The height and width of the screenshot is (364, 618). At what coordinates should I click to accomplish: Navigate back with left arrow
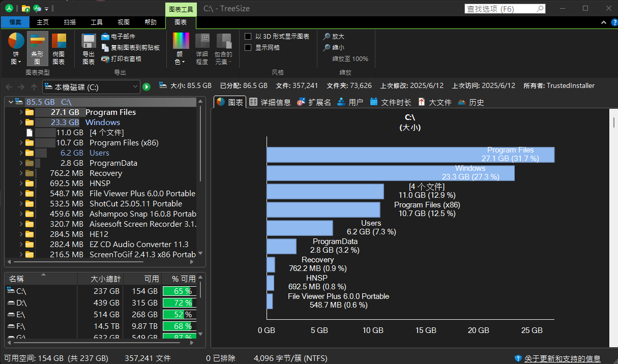pyautogui.click(x=9, y=87)
